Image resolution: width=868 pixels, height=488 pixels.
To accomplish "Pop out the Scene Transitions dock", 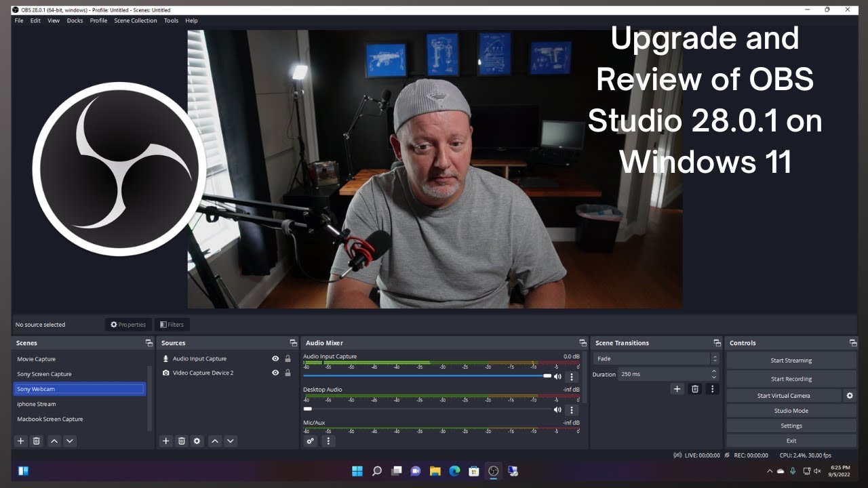I will point(717,343).
